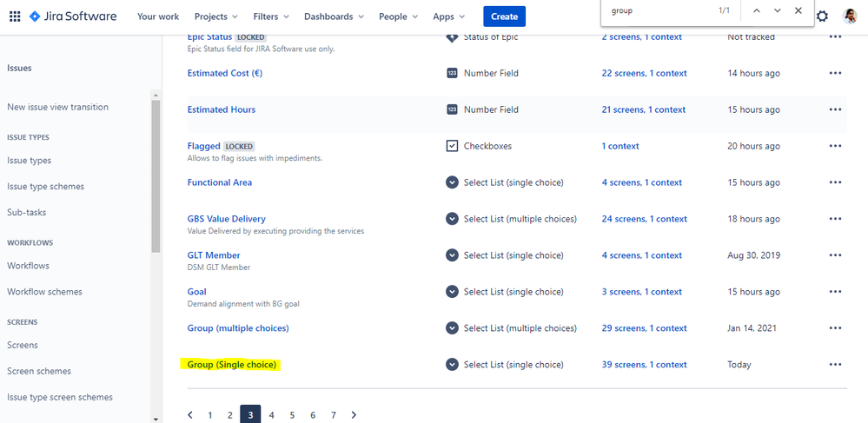Go to pagination page 4
The height and width of the screenshot is (423, 868).
(x=271, y=414)
